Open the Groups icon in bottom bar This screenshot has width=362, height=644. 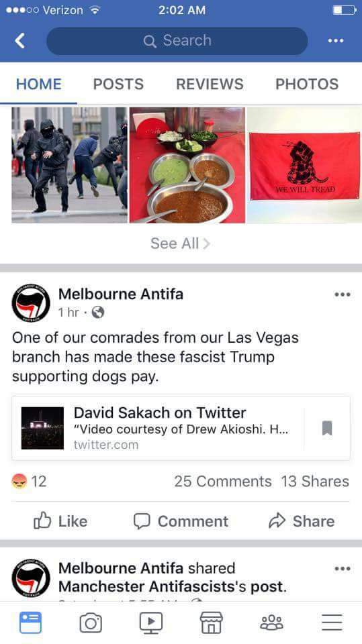pos(271,623)
